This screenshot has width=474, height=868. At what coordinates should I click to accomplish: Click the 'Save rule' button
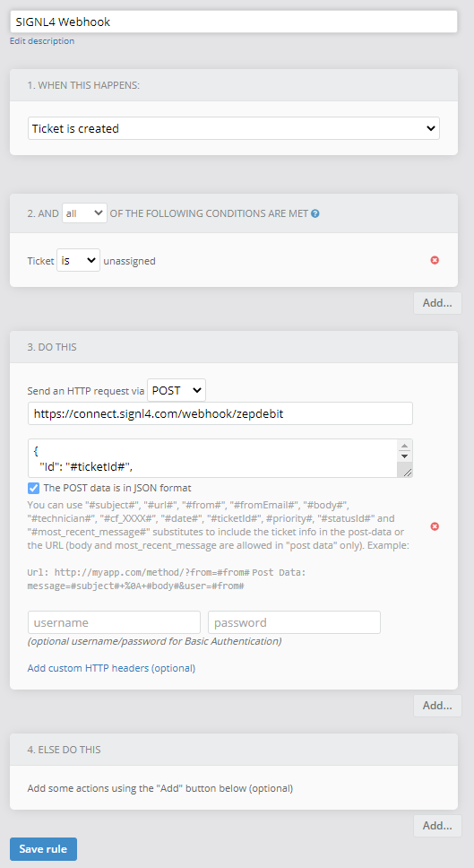[x=43, y=849]
